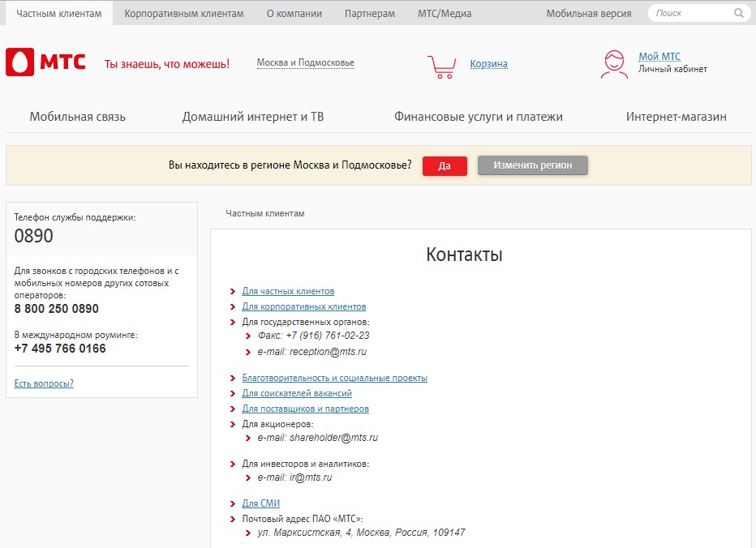Click the Изменить регион button
The image size is (756, 548).
pyautogui.click(x=533, y=165)
